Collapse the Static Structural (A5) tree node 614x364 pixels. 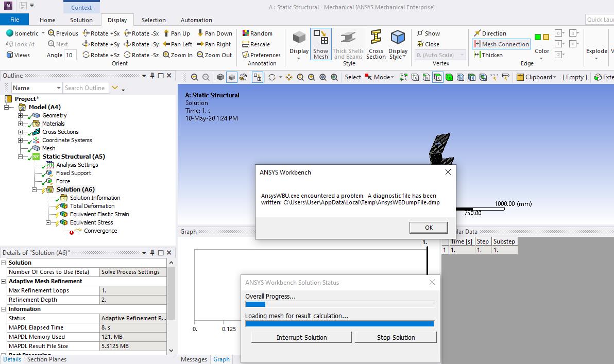[21, 157]
